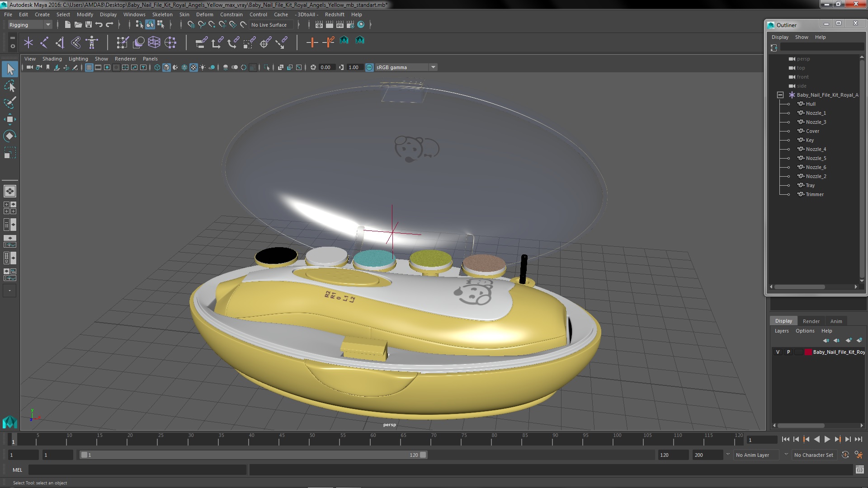Expand the Hull node connector
Screen dimensions: 868x488
tap(789, 104)
